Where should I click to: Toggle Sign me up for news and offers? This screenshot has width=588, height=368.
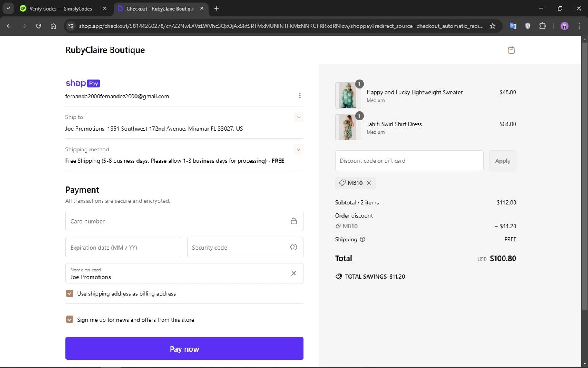[69, 319]
